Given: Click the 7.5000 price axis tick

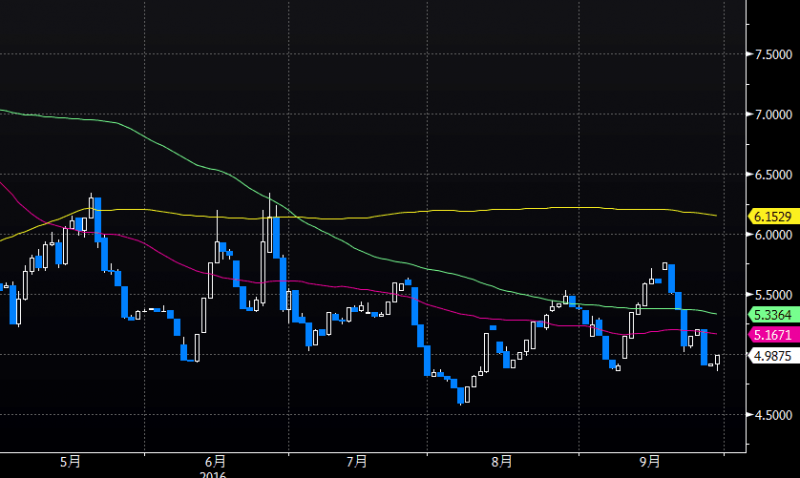Looking at the screenshot, I should tap(773, 55).
